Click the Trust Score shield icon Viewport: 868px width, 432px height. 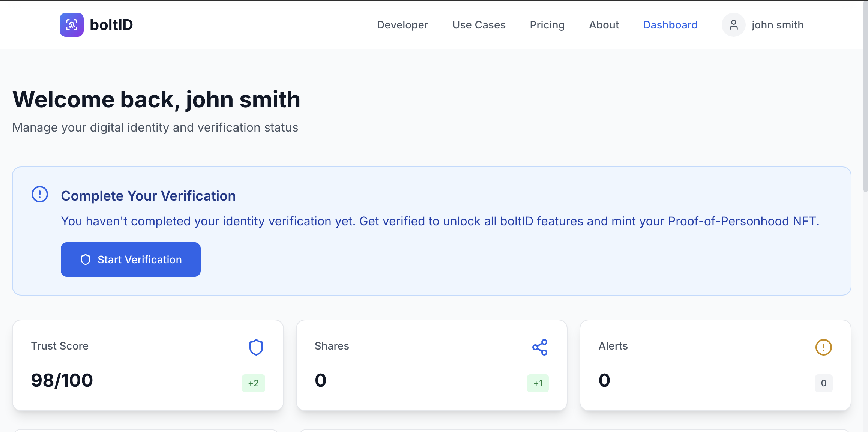[256, 347]
